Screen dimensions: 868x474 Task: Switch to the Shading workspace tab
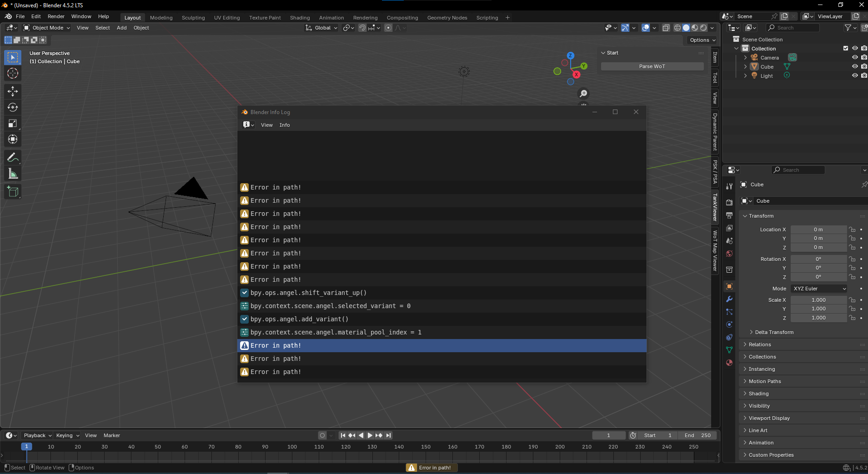[x=300, y=18]
